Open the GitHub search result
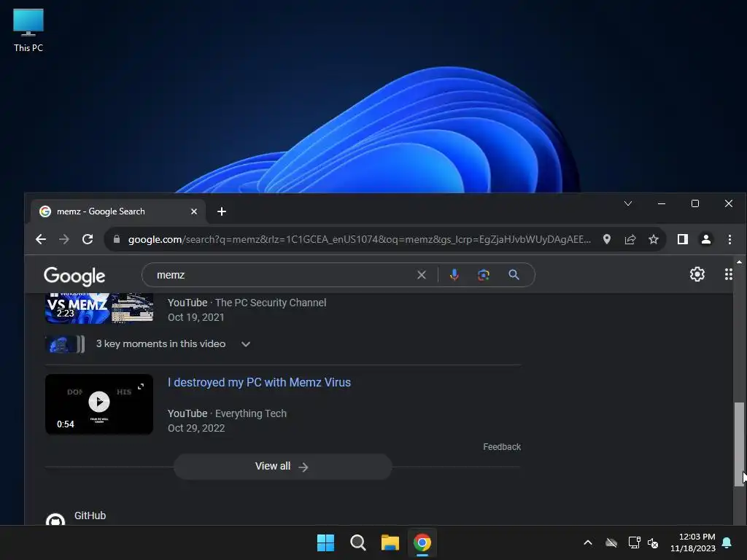This screenshot has height=560, width=747. point(90,516)
